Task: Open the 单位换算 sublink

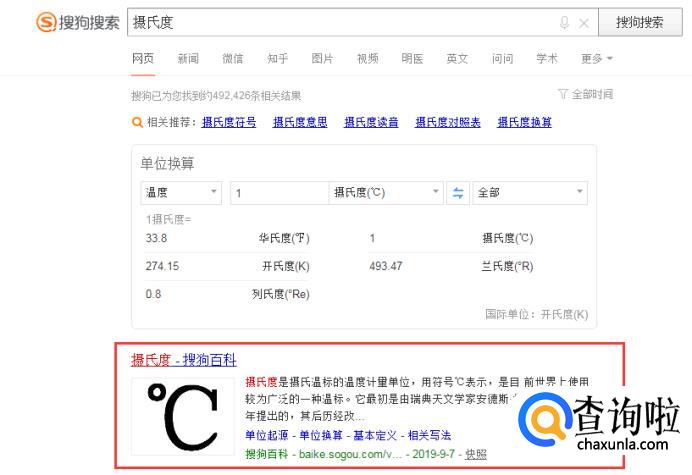Action: [x=321, y=435]
